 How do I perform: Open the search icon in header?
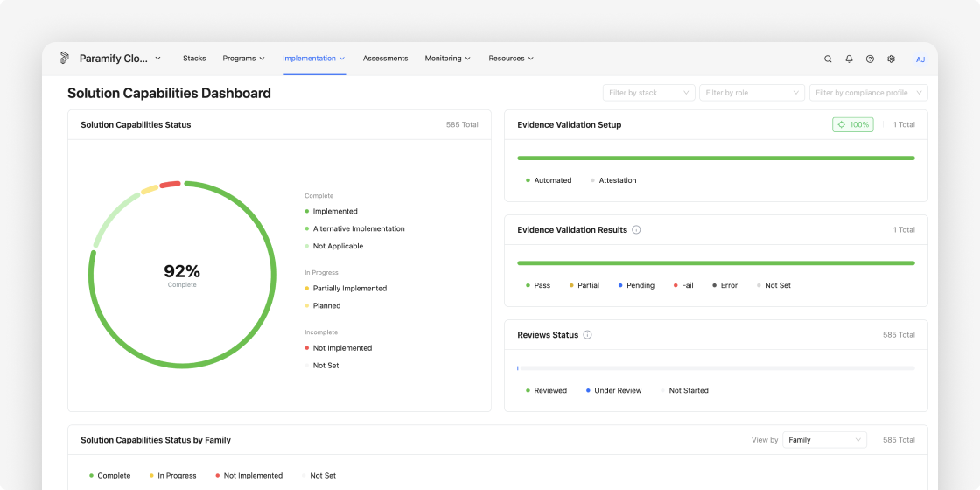click(x=828, y=59)
